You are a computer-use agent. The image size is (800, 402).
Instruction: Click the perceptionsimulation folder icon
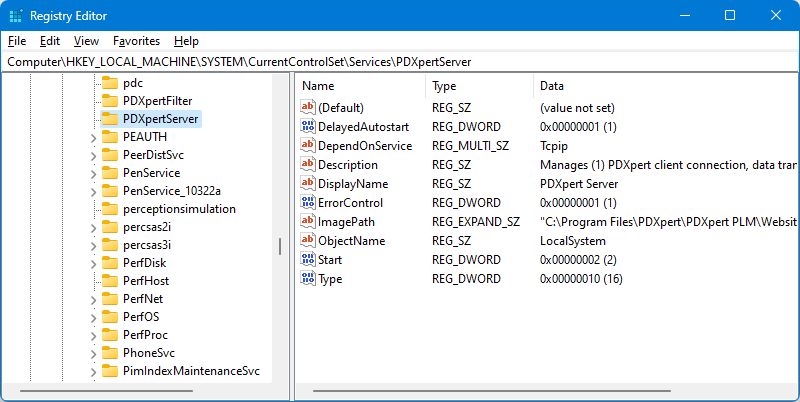110,209
